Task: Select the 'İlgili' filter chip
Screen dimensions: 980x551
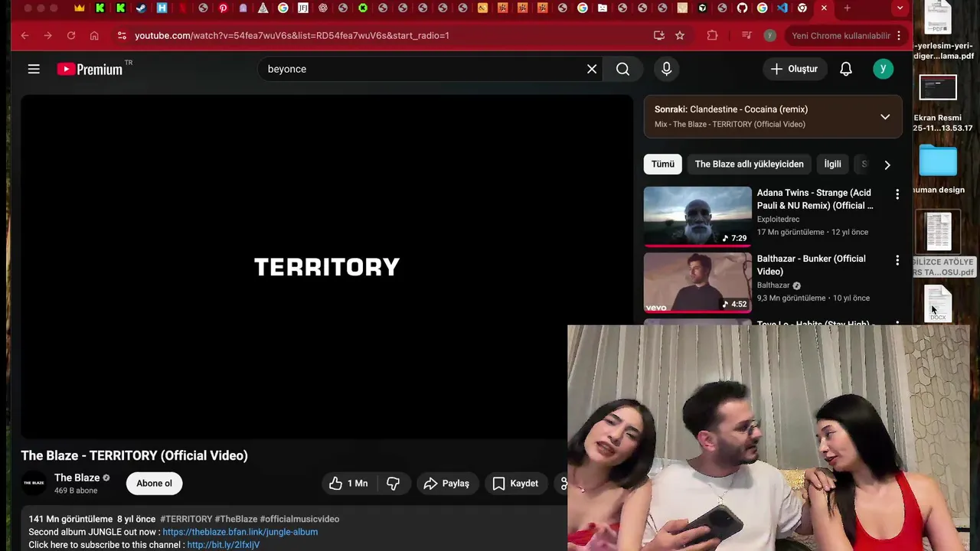Action: click(832, 164)
